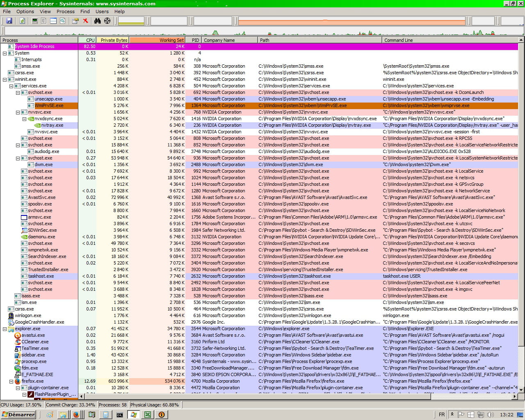
Task: Click the Firefox taskbar button
Action: [76, 415]
